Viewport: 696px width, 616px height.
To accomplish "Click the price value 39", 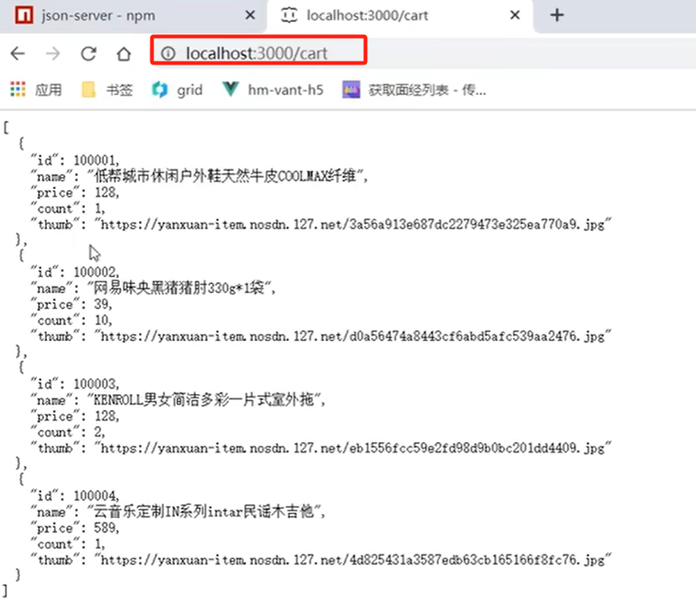I will (x=101, y=304).
